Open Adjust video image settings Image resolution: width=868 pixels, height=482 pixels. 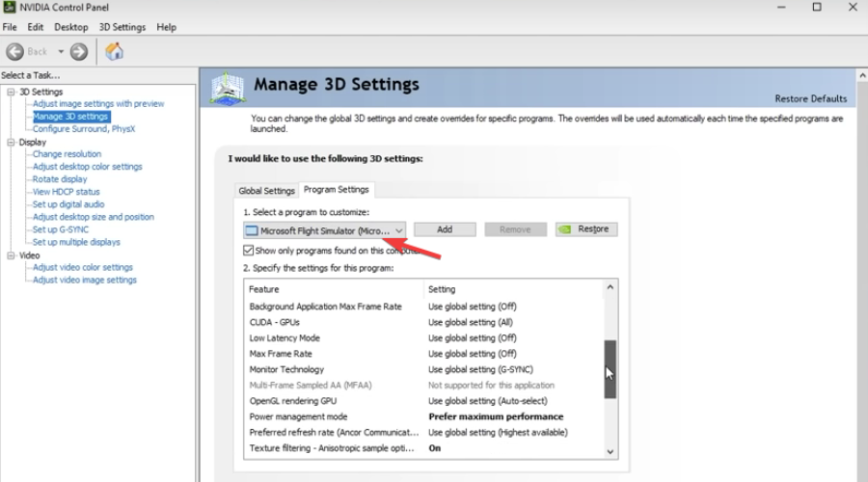(x=84, y=280)
